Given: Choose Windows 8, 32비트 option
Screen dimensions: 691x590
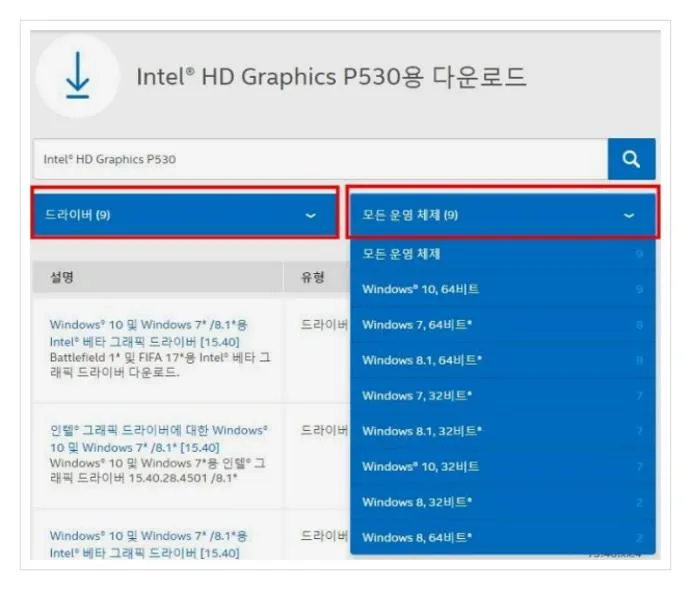Looking at the screenshot, I should point(502,502).
